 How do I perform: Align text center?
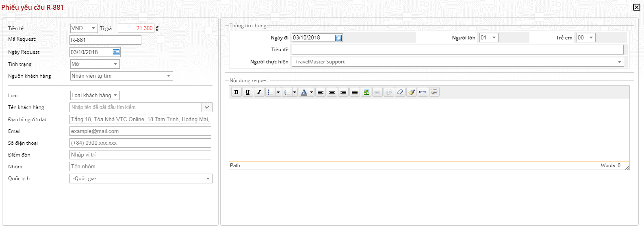point(332,92)
